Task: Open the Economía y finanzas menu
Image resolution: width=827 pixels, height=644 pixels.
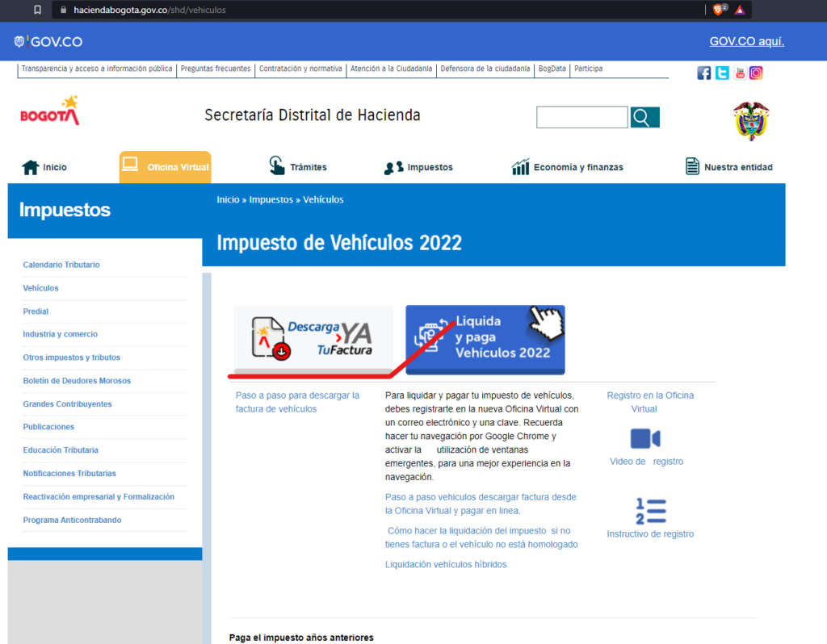Action: tap(568, 167)
